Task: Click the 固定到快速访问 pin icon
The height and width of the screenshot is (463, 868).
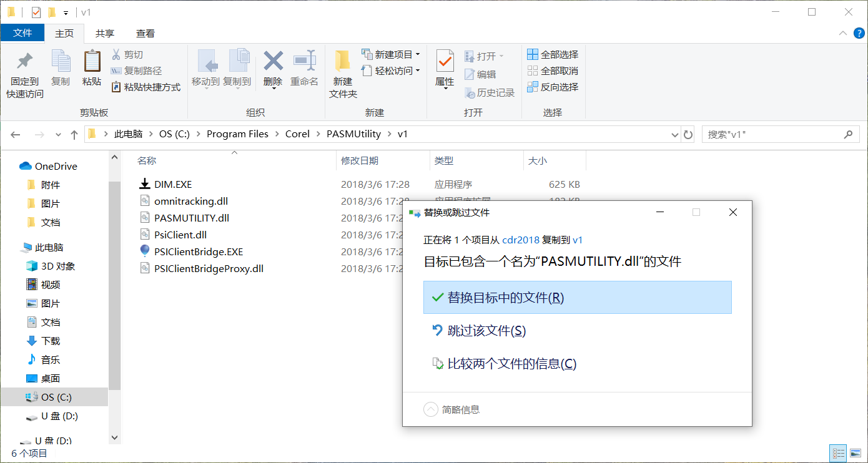Action: [25, 62]
